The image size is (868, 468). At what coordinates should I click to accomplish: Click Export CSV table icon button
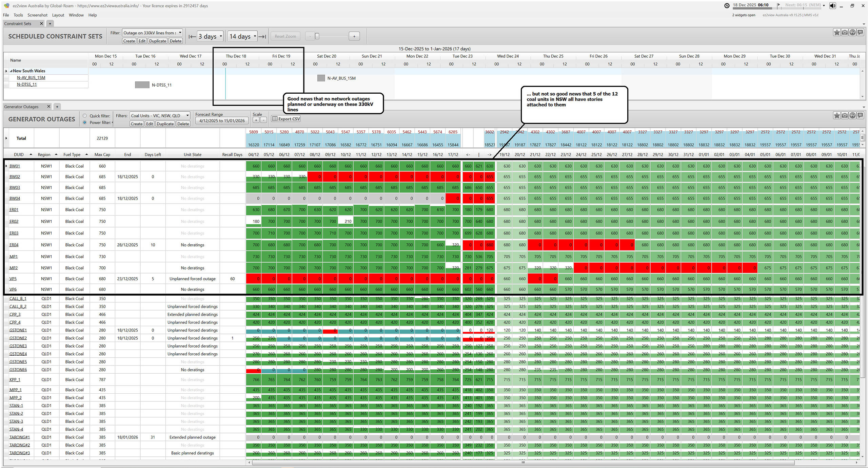(x=286, y=119)
